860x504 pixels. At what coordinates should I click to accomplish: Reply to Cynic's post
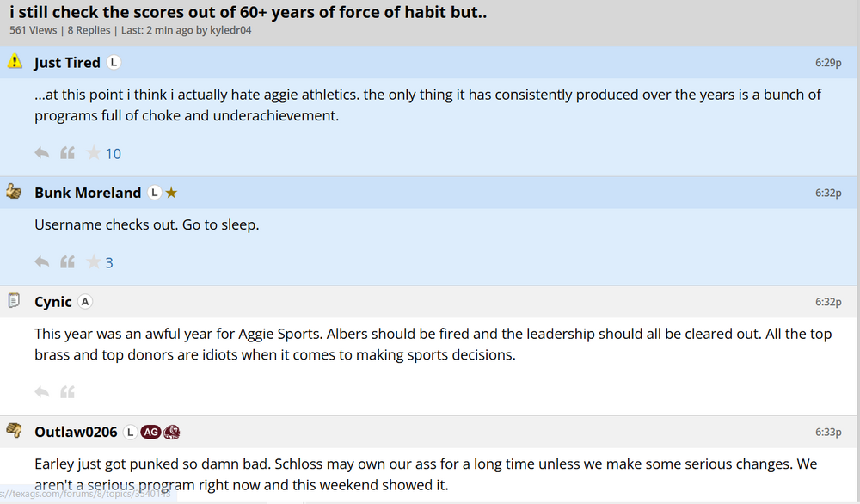coord(41,392)
